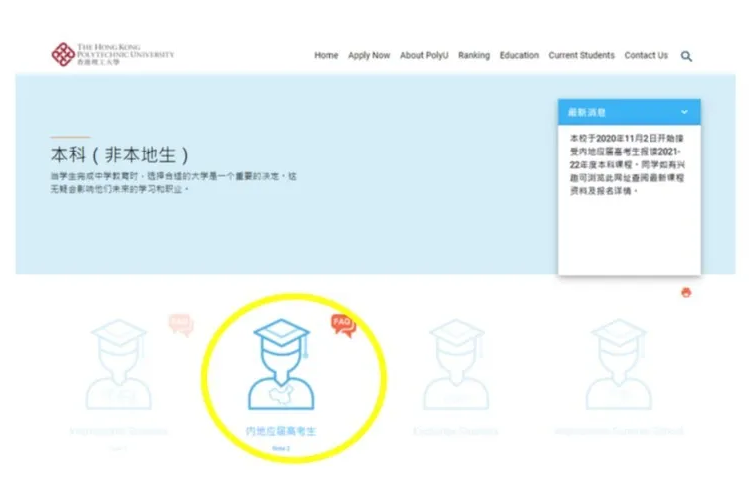Open the Apply Now menu
This screenshot has width=753, height=488.
369,56
